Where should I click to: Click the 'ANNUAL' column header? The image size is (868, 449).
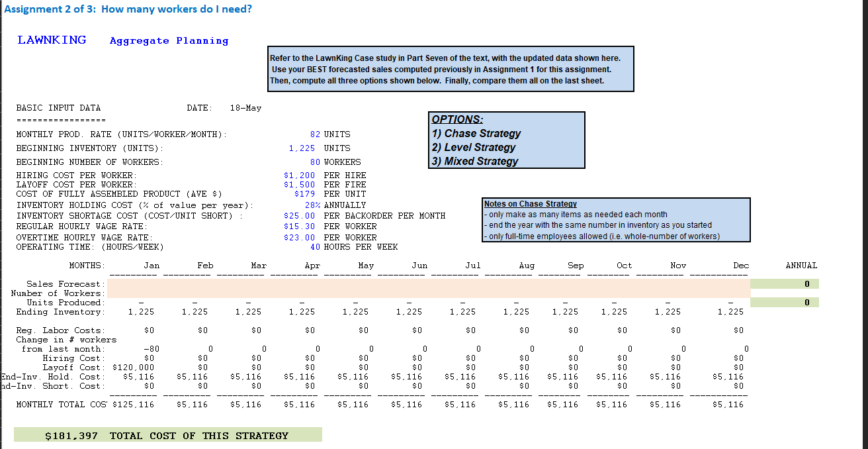click(x=801, y=266)
